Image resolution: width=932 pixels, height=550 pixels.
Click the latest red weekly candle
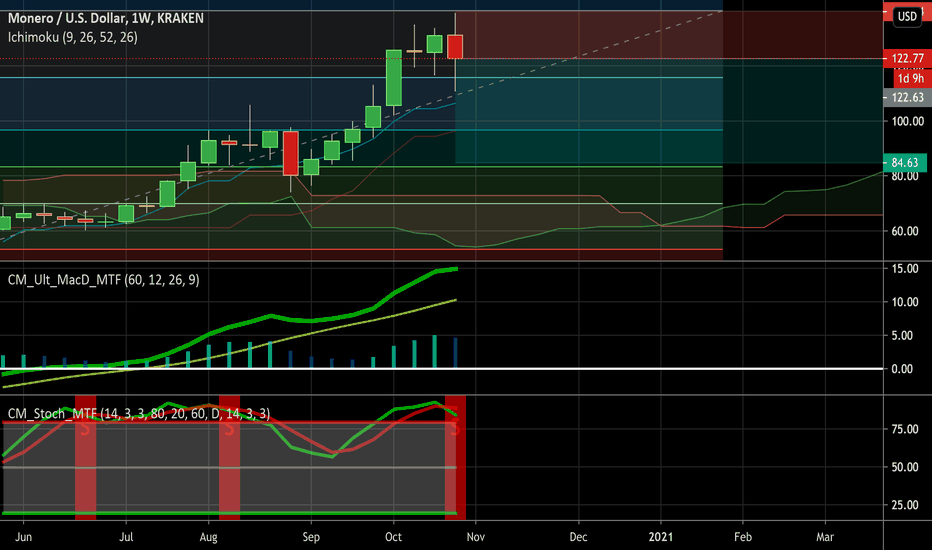455,46
